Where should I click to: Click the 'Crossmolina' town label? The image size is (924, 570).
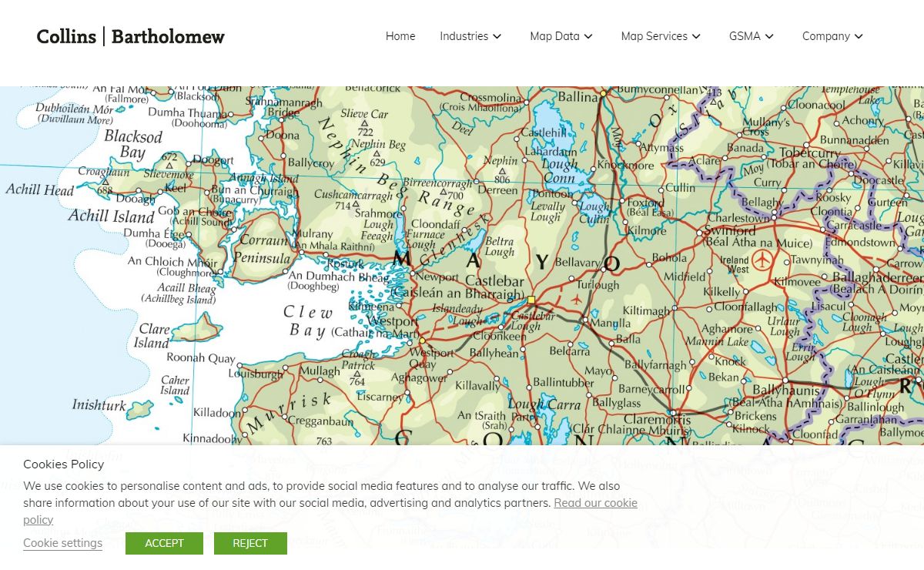click(x=490, y=98)
